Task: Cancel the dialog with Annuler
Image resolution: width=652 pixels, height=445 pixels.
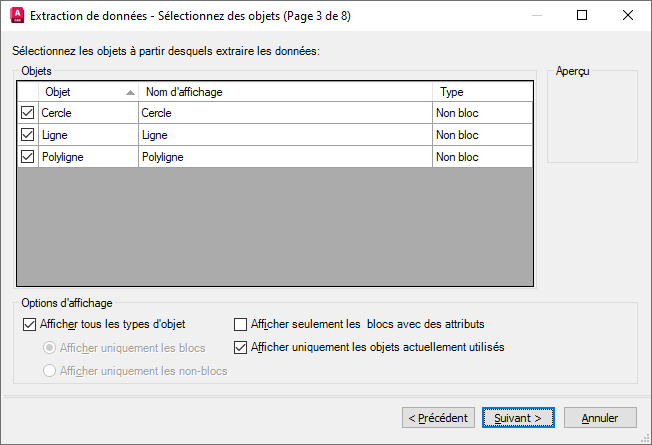Action: 600,417
